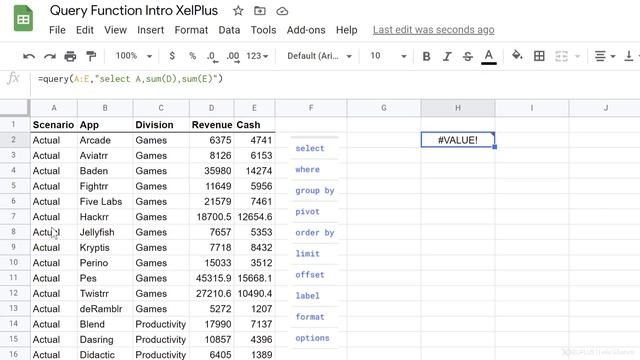Click the 'select' clause label
Image resolution: width=640 pixels, height=360 pixels.
point(310,148)
